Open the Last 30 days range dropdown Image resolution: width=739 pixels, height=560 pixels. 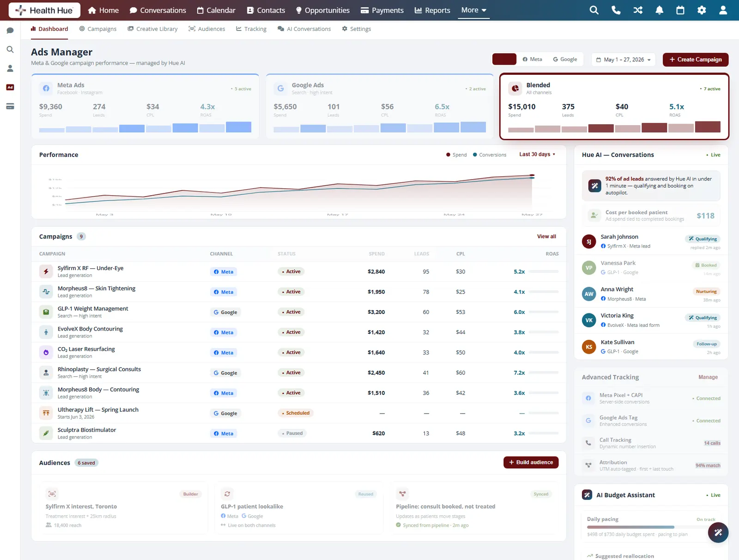537,154
